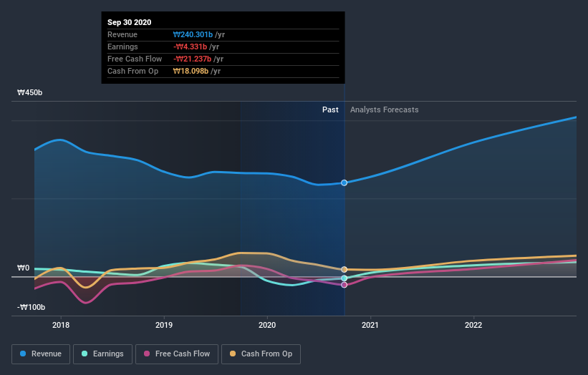Click the -₩100b y-axis label

pos(31,307)
